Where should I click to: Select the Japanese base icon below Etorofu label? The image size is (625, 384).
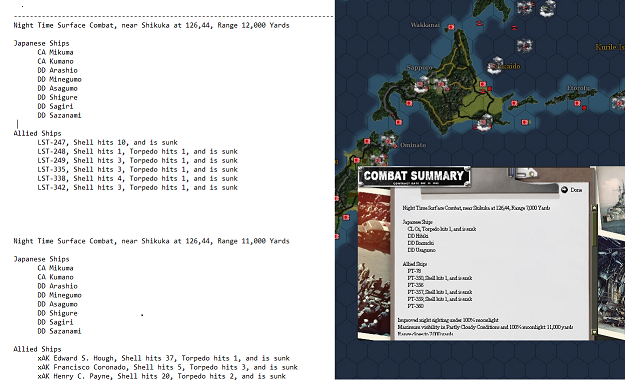[577, 103]
